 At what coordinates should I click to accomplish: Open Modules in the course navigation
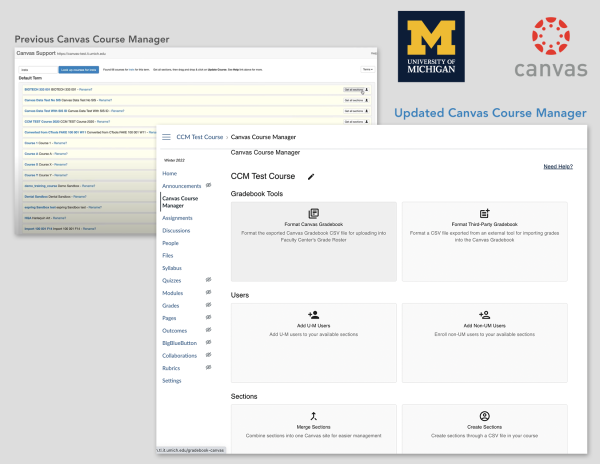click(x=173, y=293)
